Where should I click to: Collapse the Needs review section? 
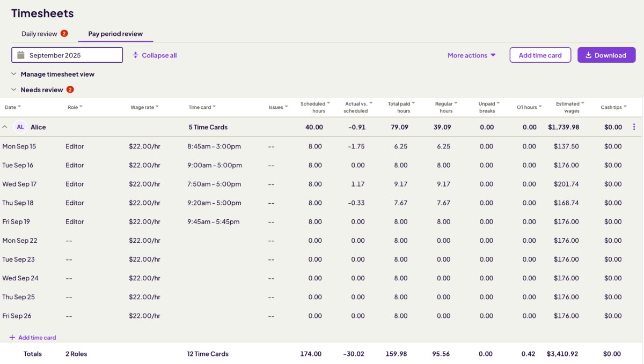14,90
